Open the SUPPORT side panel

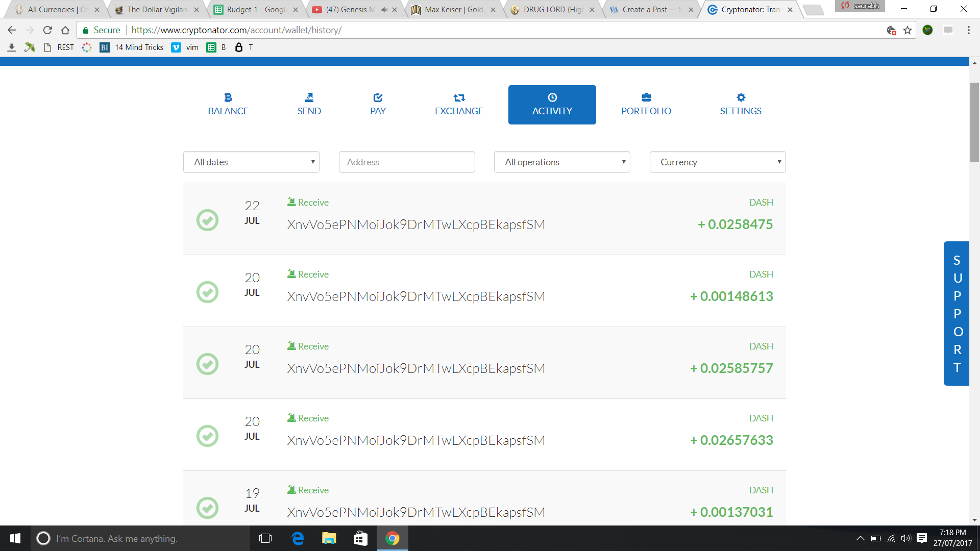tap(957, 313)
